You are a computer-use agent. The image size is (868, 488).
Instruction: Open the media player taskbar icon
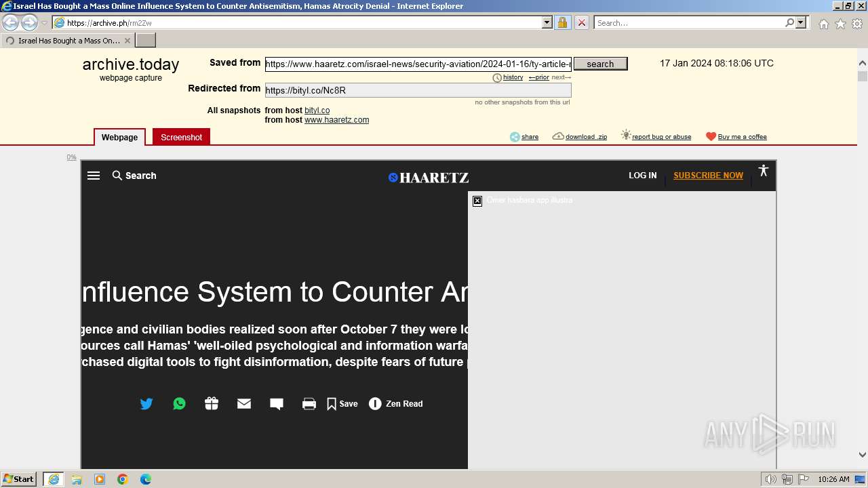click(x=100, y=479)
